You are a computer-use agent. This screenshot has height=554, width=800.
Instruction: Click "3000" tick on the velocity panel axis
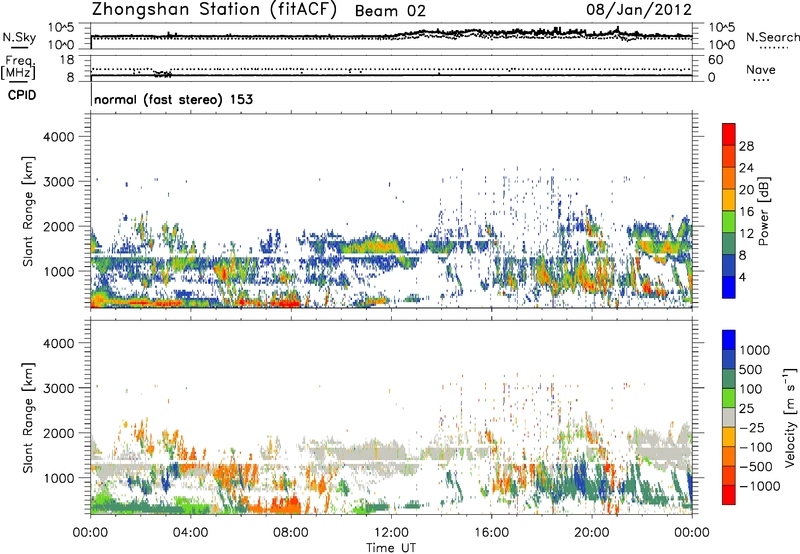(x=58, y=388)
